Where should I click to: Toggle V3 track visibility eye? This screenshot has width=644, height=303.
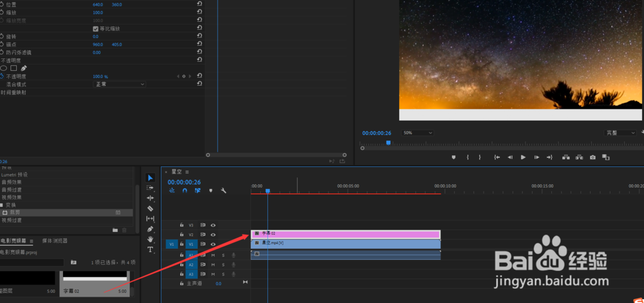click(213, 225)
